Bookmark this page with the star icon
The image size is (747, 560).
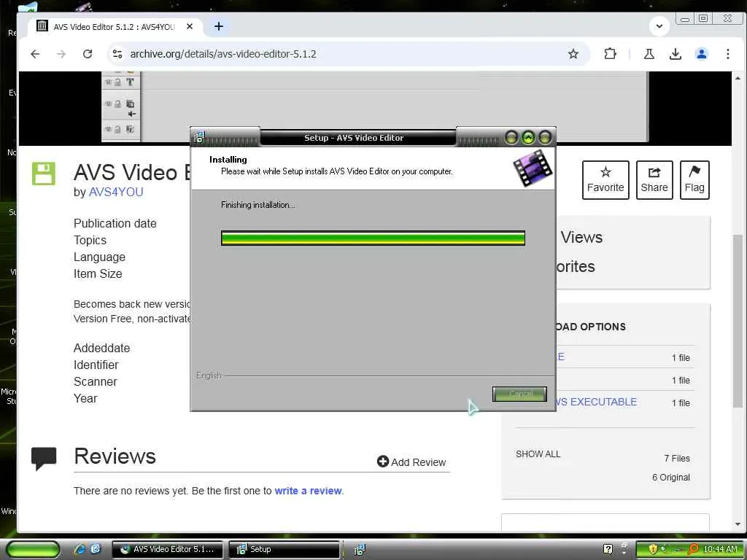(573, 54)
